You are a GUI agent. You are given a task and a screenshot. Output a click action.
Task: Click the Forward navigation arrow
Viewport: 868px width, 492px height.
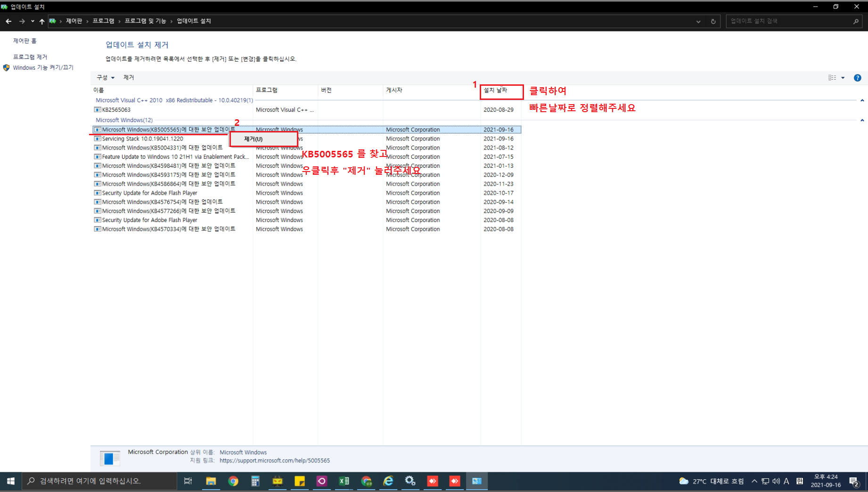point(22,21)
